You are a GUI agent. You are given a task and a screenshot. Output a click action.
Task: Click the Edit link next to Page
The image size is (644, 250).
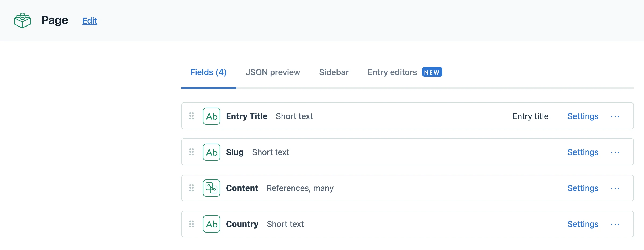[x=90, y=21]
